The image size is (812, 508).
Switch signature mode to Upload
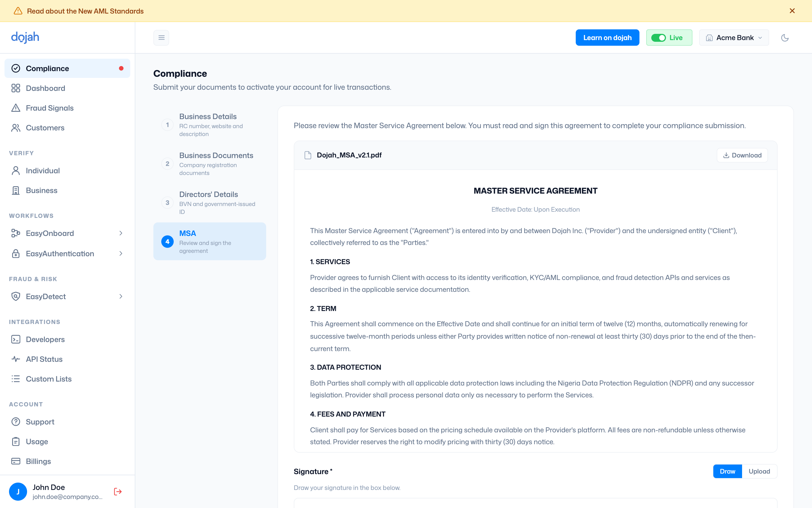pos(759,471)
